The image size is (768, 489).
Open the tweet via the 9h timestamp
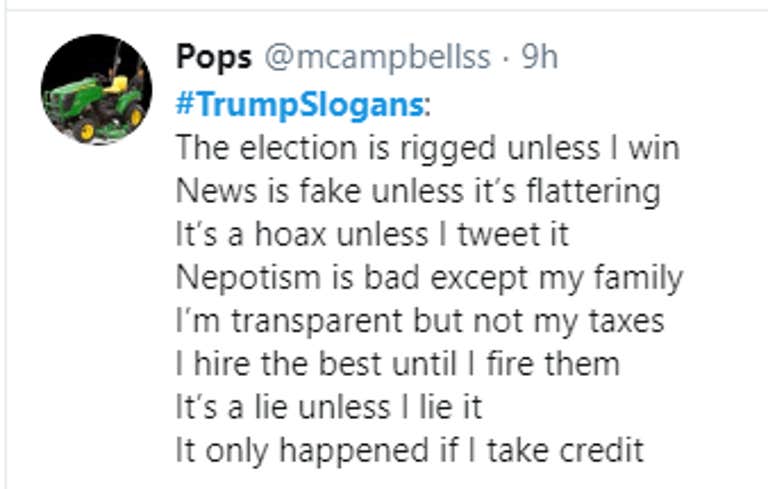click(x=539, y=57)
